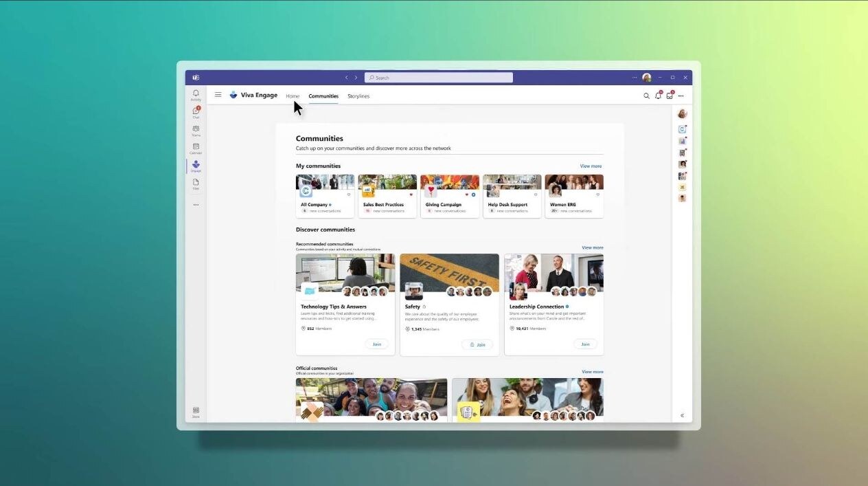Expand the Viva Engage hamburger menu
The height and width of the screenshot is (486, 868).
(x=218, y=95)
